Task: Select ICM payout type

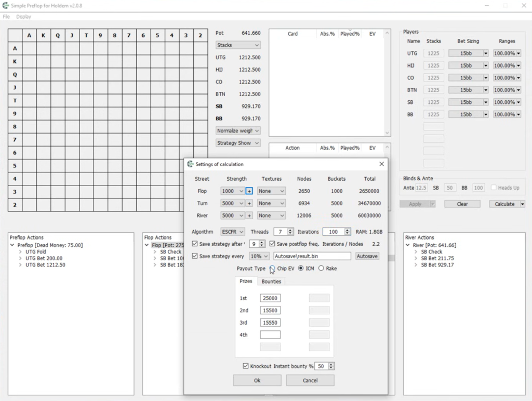Action: click(301, 269)
